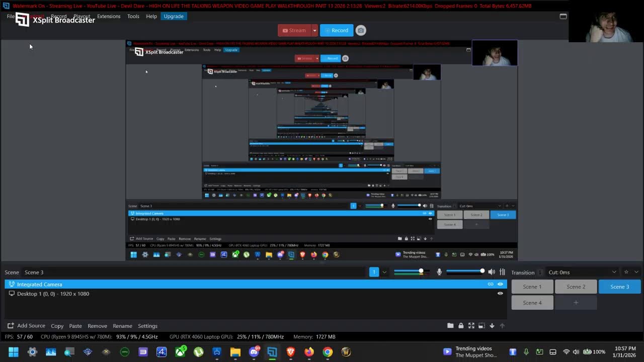Click the blue Record button
This screenshot has height=362, width=644.
[x=337, y=30]
